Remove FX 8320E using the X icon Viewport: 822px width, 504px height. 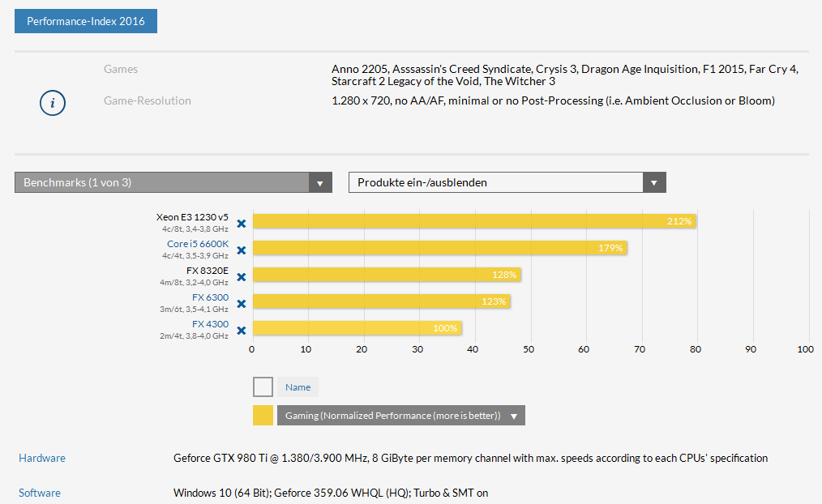tap(241, 277)
